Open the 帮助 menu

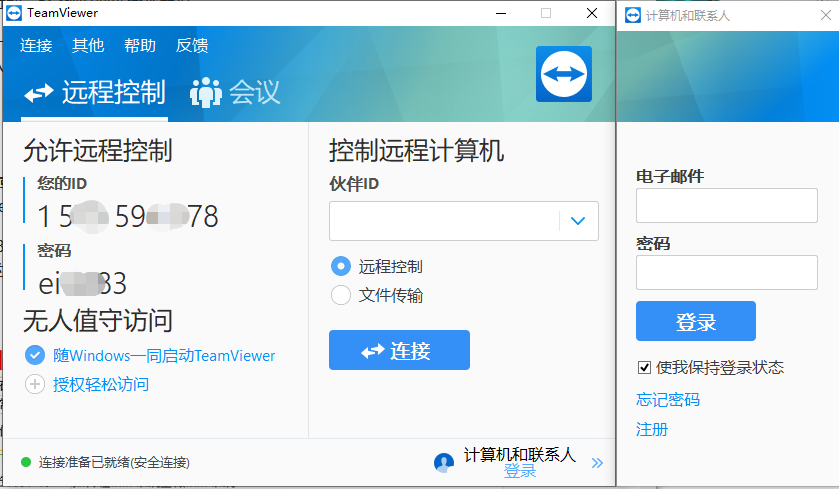point(140,45)
